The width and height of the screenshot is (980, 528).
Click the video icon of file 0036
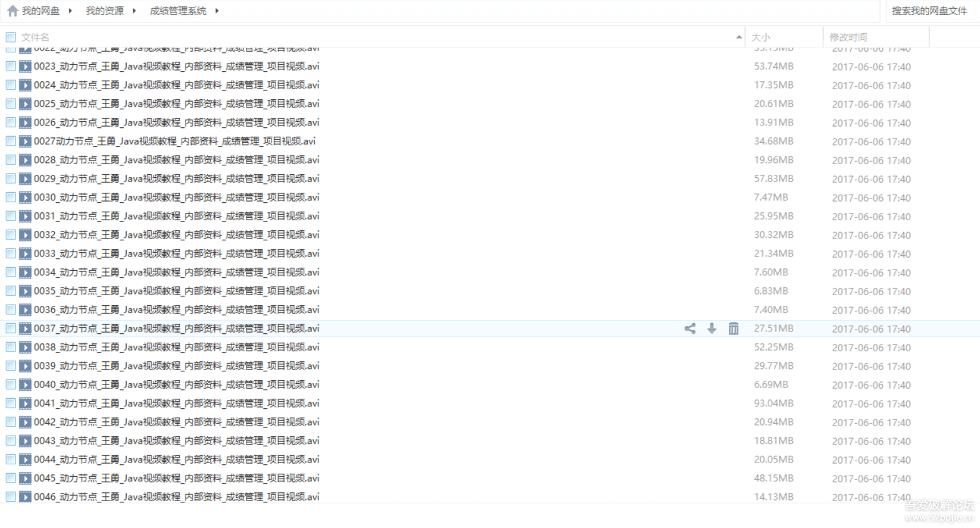[25, 310]
